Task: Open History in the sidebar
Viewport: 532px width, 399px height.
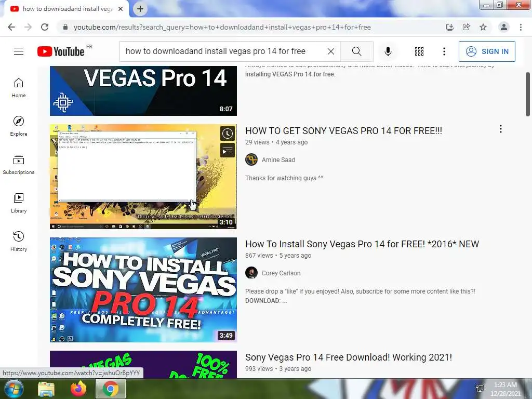Action: (19, 241)
